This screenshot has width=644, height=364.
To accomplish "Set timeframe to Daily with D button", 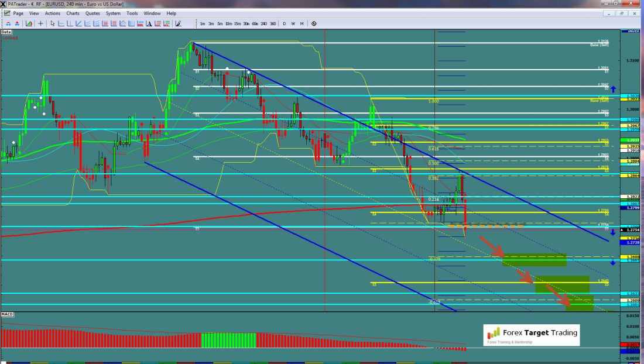I will point(285,23).
